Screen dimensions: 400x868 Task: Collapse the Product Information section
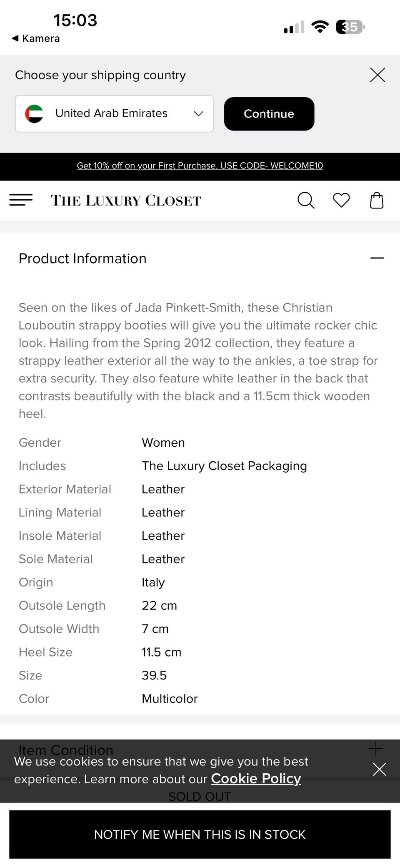377,258
